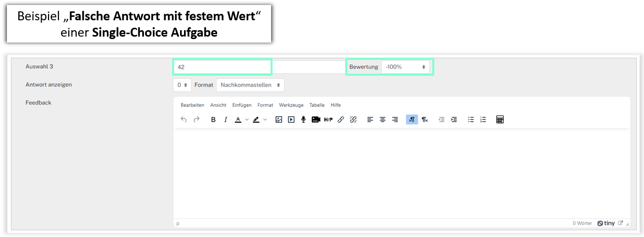The image size is (644, 237).
Task: Open the equation editor calculator icon
Action: click(500, 120)
